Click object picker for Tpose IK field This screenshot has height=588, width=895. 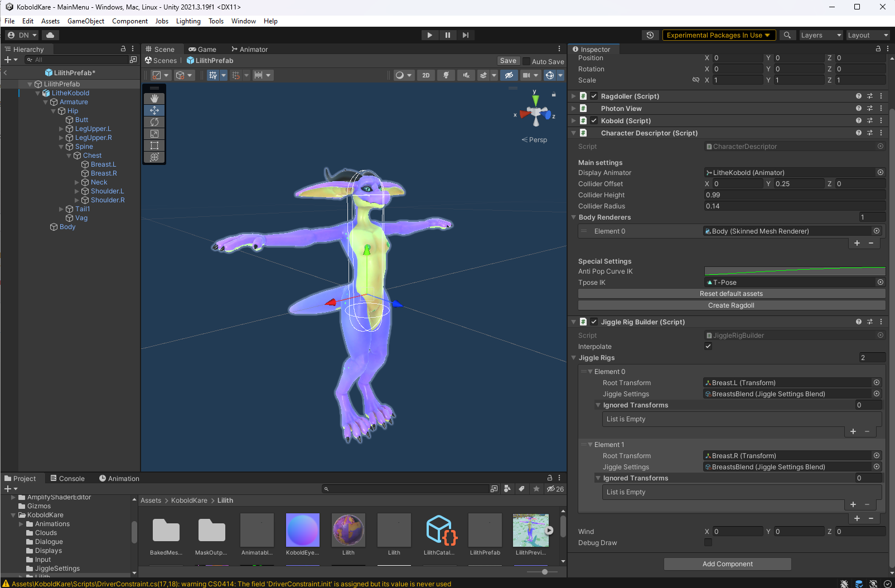click(881, 283)
